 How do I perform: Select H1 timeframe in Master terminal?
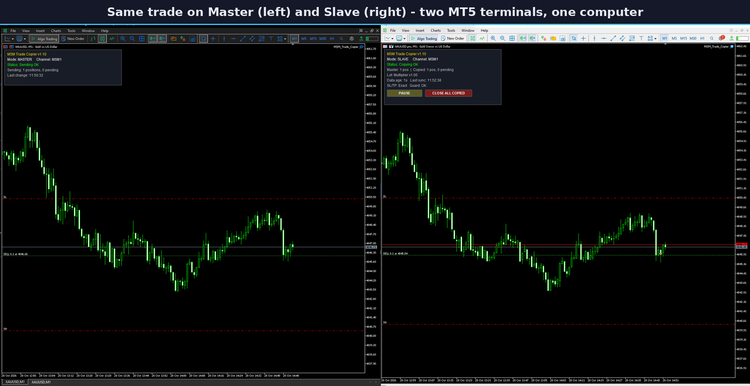coord(332,39)
